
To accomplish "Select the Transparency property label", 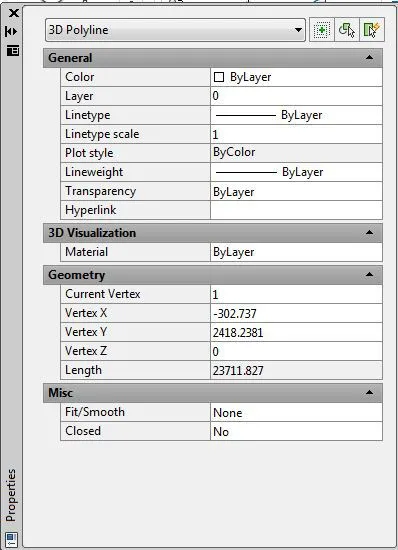I will pyautogui.click(x=100, y=191).
